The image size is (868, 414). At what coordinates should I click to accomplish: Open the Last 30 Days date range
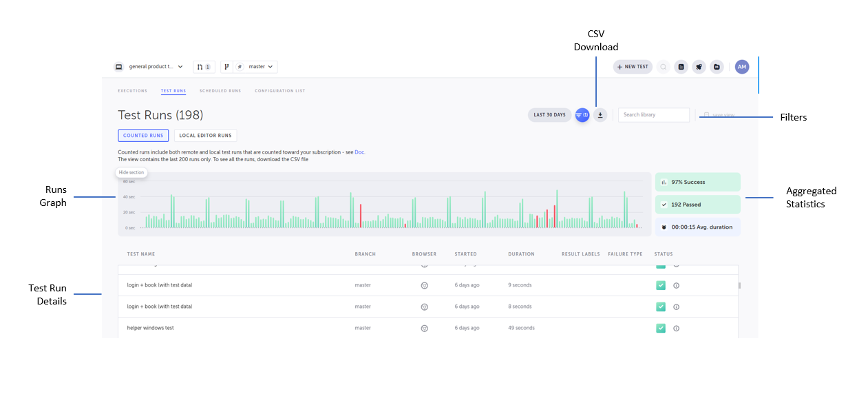pyautogui.click(x=549, y=115)
